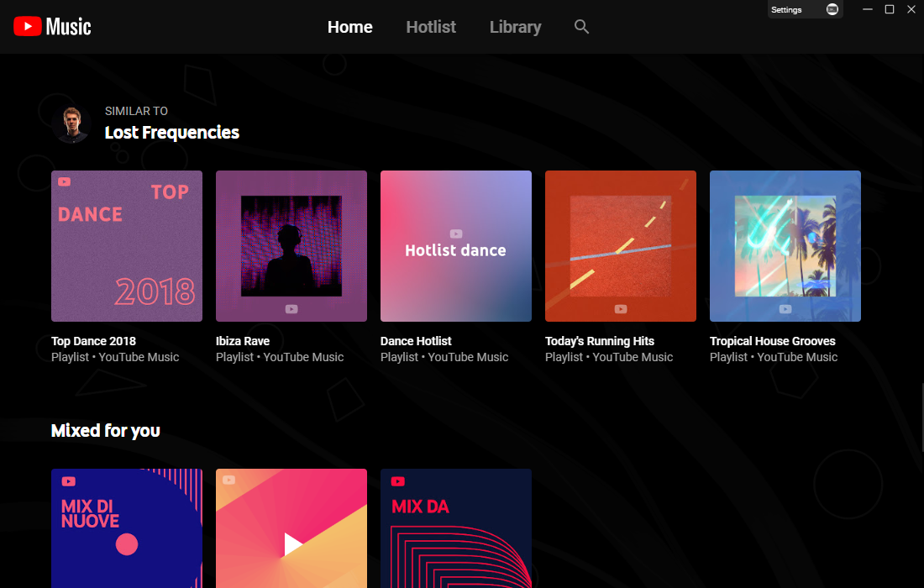Click the Dance Hotlist title

[416, 341]
